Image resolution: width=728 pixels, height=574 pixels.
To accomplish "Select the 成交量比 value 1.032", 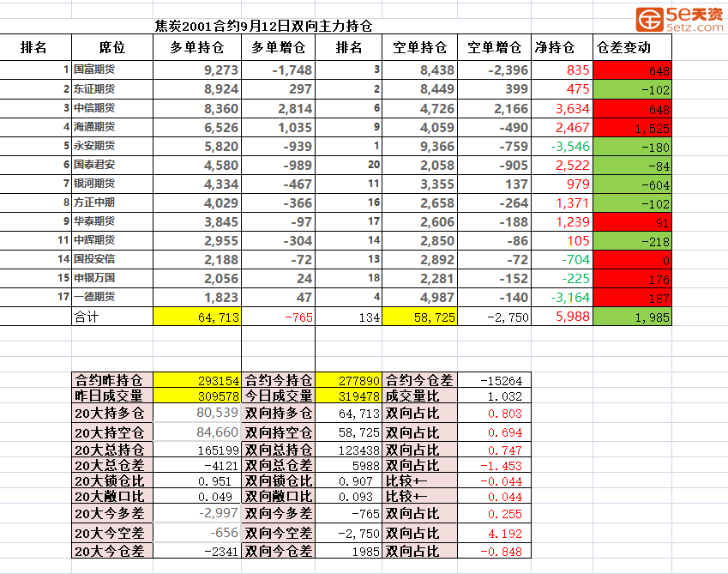I will click(x=495, y=396).
